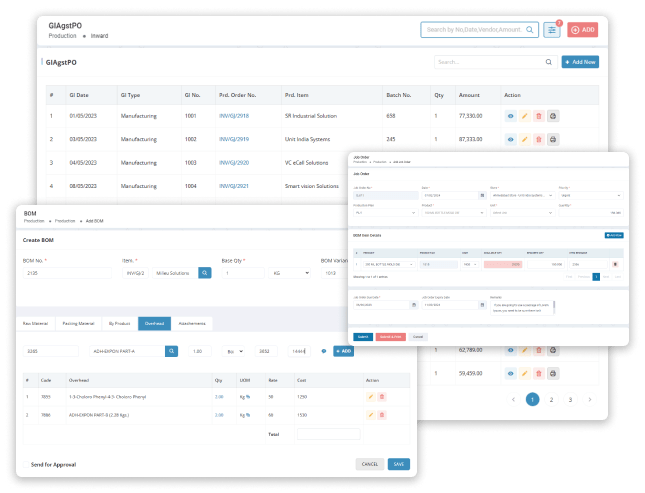Delete the row with GI No. 1002
The width and height of the screenshot is (645, 493).
[538, 140]
